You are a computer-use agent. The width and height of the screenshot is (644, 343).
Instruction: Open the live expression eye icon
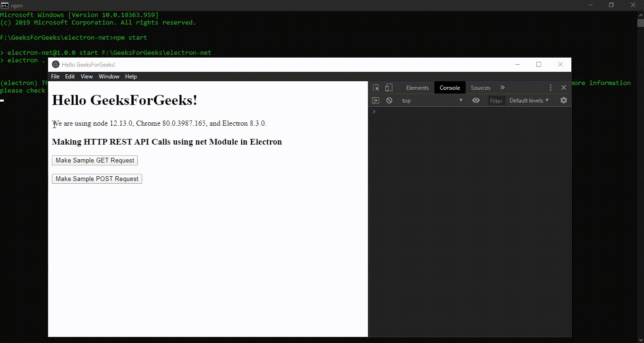coord(476,101)
